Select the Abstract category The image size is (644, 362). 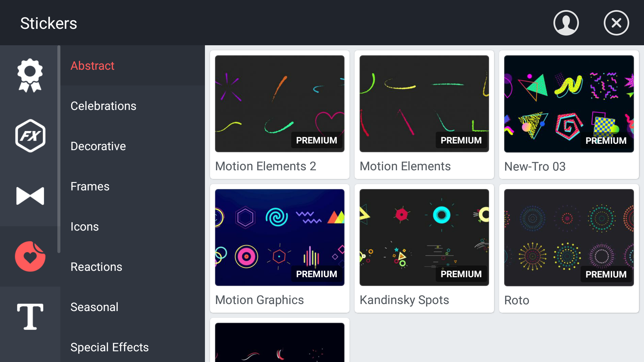pyautogui.click(x=92, y=66)
